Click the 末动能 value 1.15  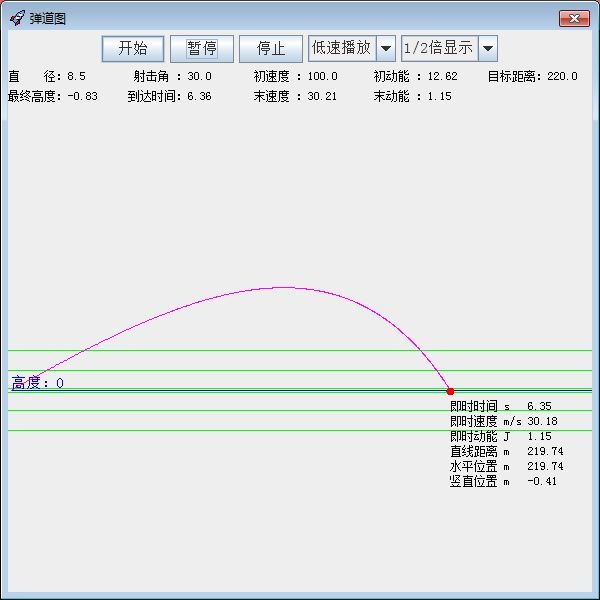[x=439, y=96]
